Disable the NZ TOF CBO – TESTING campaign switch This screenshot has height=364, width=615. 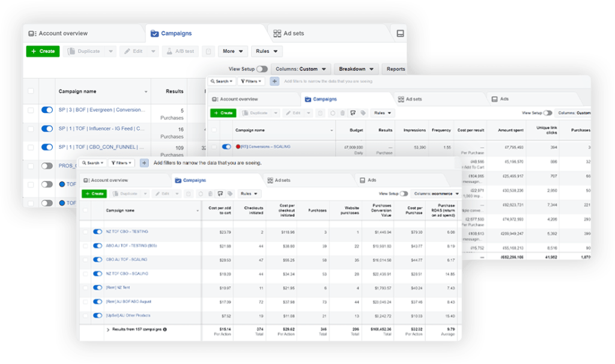[97, 232]
